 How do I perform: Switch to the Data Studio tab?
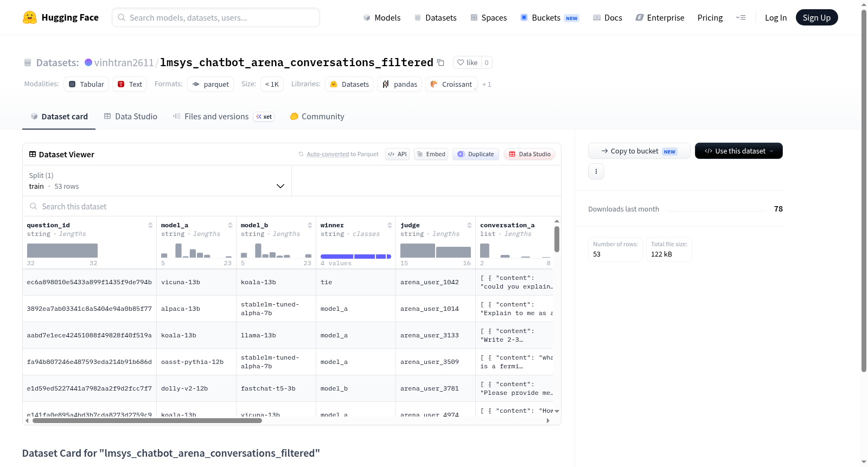coord(131,117)
